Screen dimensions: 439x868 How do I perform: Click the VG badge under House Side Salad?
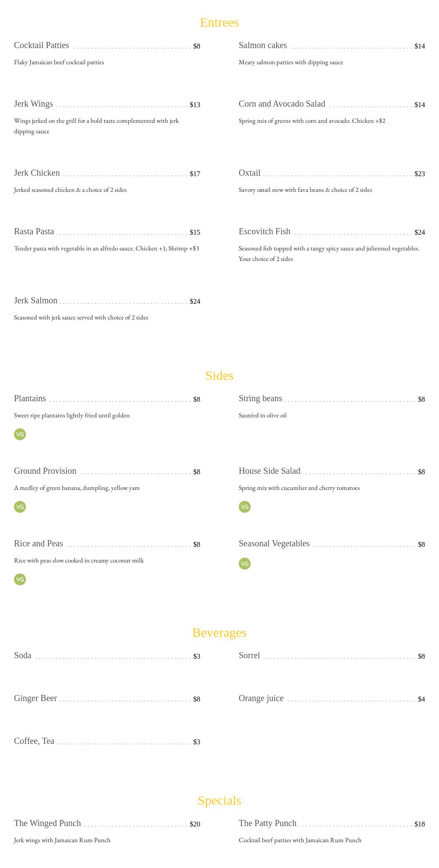pos(244,507)
